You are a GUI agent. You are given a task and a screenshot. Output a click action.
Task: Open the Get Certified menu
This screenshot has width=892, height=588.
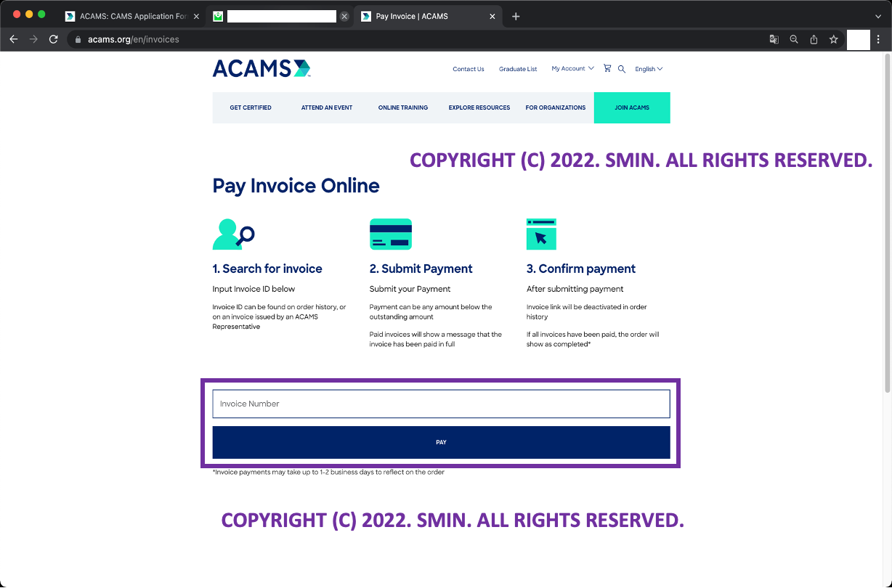click(251, 107)
